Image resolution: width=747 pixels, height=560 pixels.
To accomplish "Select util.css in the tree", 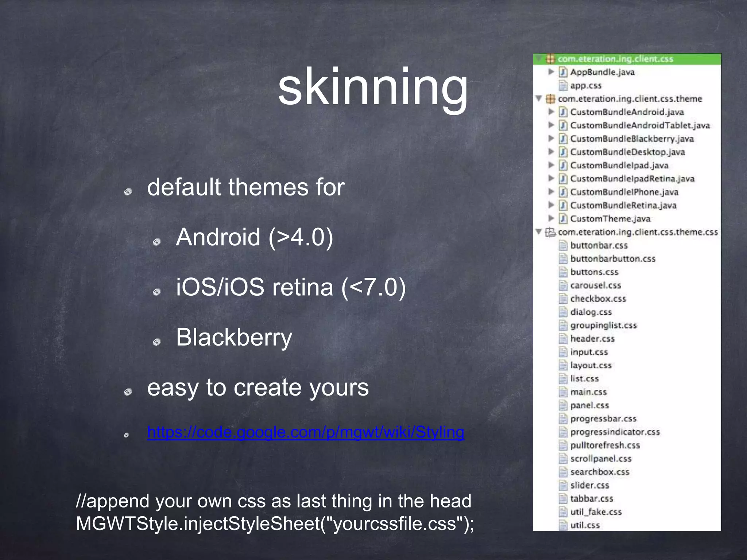I will (585, 525).
